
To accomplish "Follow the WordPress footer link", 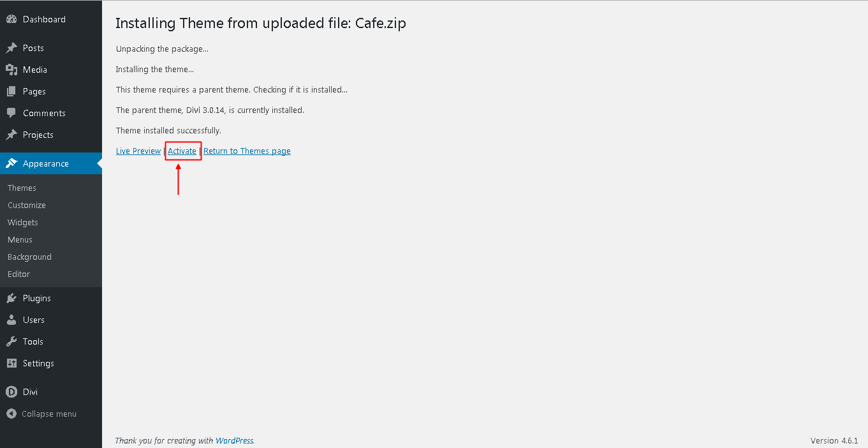I will [234, 440].
